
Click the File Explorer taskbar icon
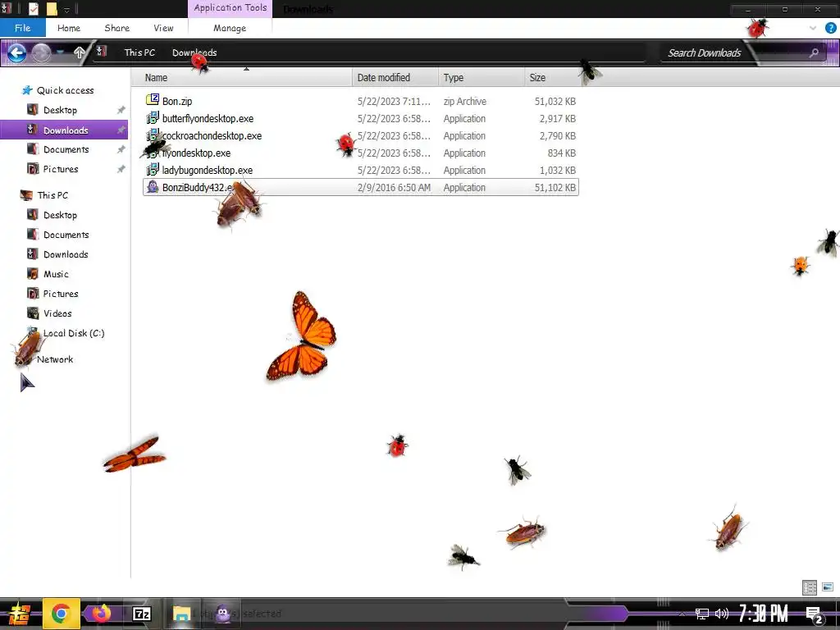(181, 614)
